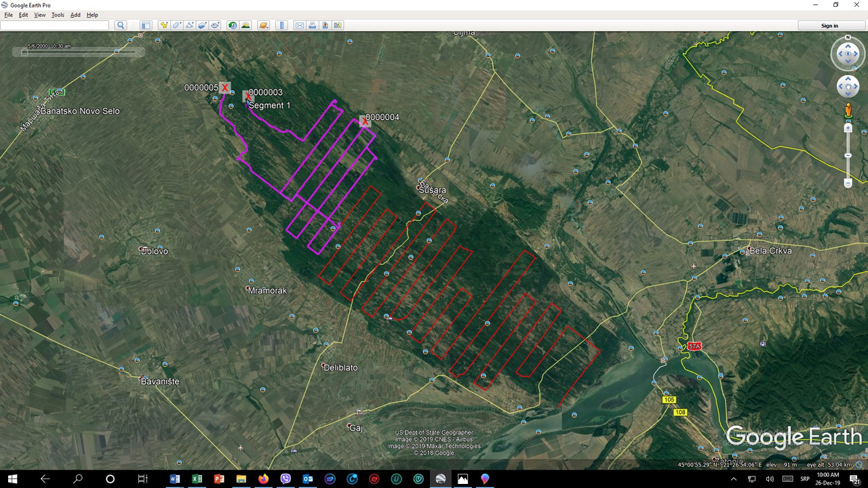Zoom in with the plus button
The image size is (868, 488).
tap(848, 128)
